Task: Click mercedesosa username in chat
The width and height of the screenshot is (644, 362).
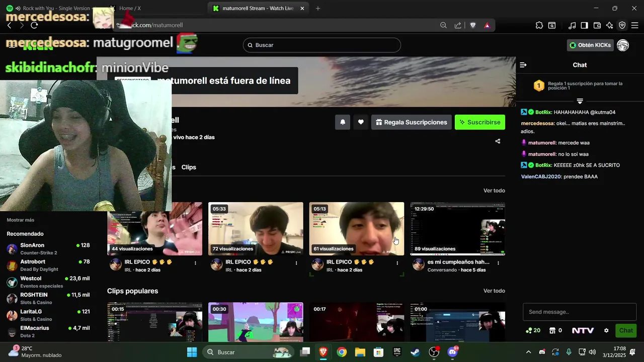Action: tap(538, 123)
